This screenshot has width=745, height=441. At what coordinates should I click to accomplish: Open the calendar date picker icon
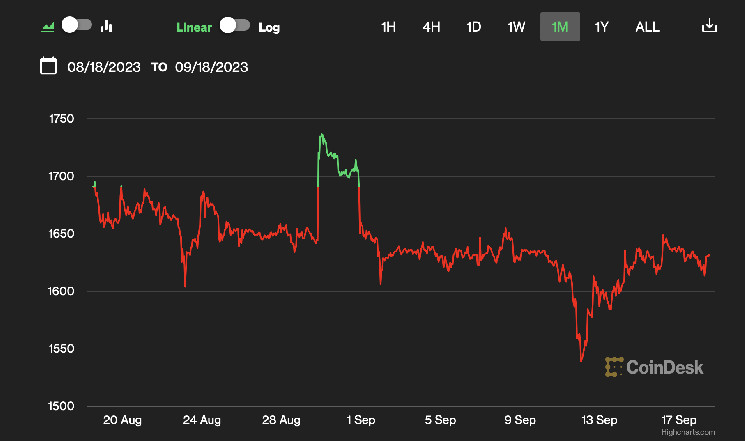click(x=47, y=67)
